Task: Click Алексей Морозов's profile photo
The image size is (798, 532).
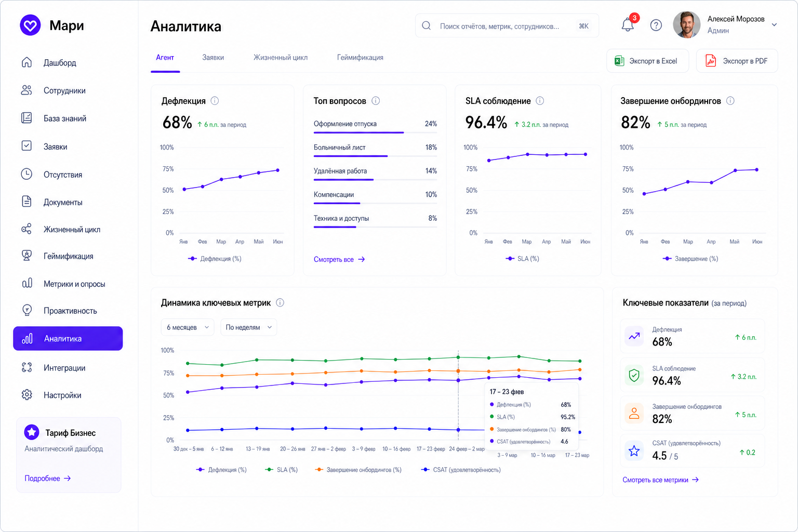Action: coord(687,25)
